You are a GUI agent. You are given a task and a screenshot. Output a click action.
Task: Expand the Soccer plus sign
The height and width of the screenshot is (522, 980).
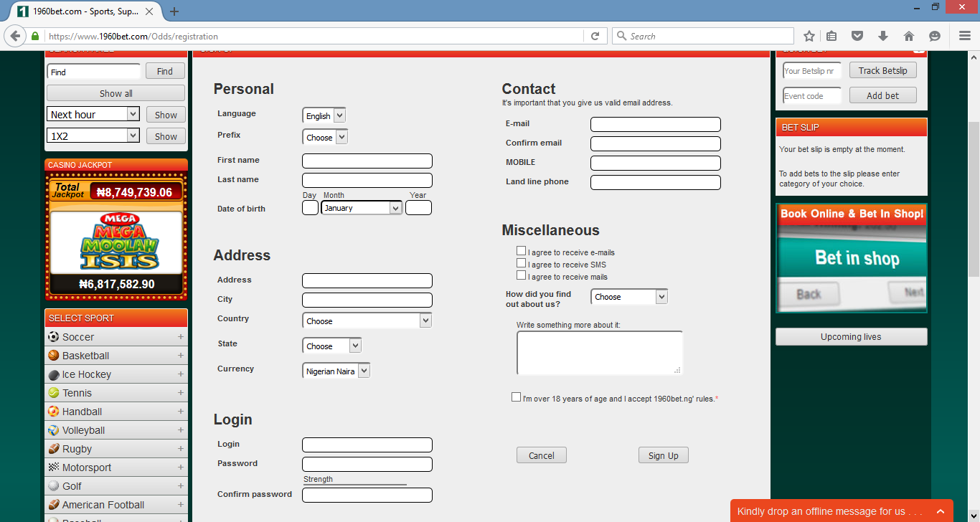click(181, 337)
